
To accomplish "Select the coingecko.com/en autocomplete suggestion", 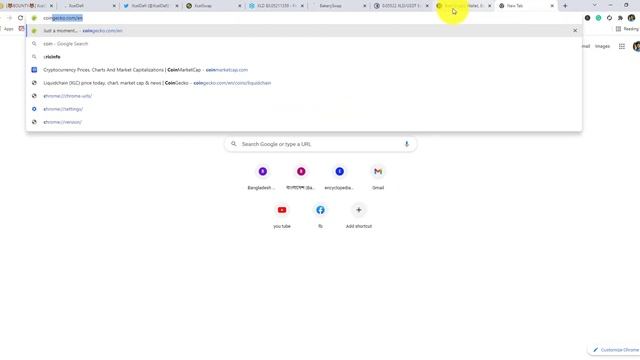I will pos(304,31).
